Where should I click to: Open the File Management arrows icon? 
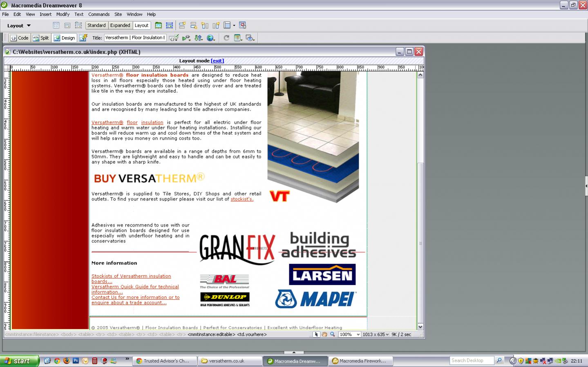[199, 38]
